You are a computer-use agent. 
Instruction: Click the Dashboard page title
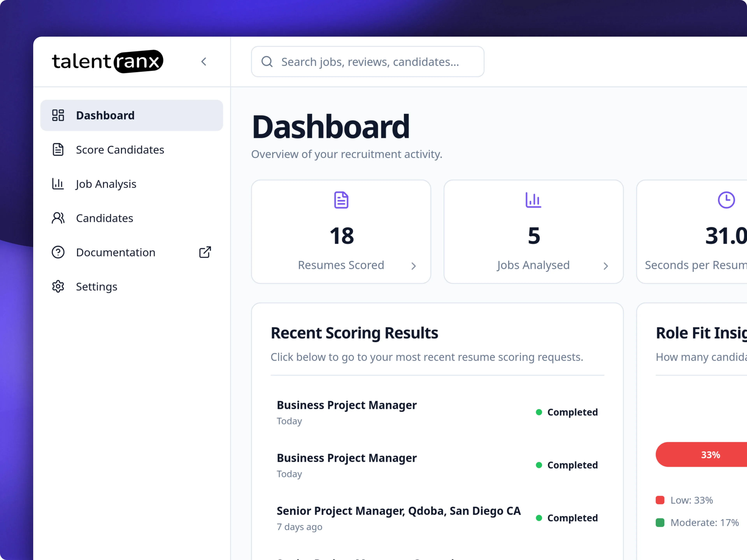coord(331,127)
